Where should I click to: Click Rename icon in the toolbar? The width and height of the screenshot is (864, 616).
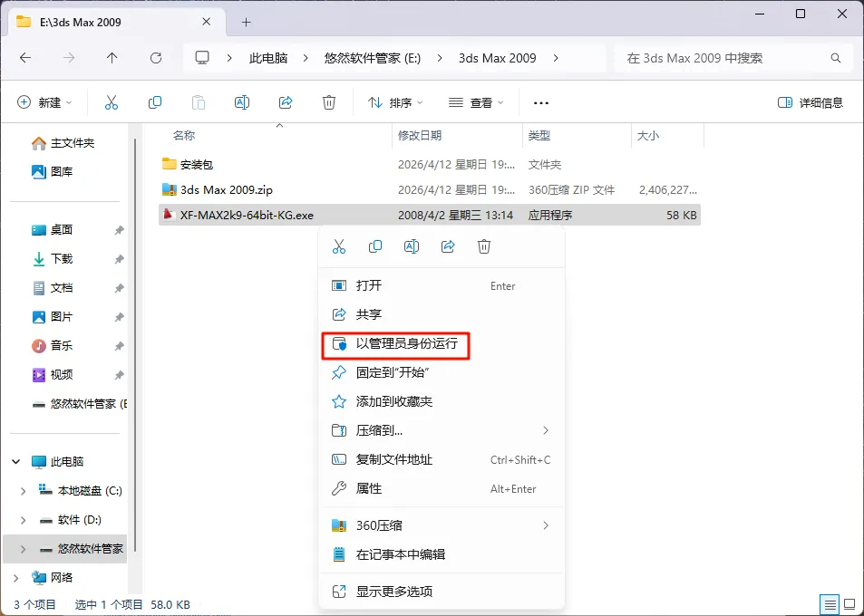click(x=242, y=102)
